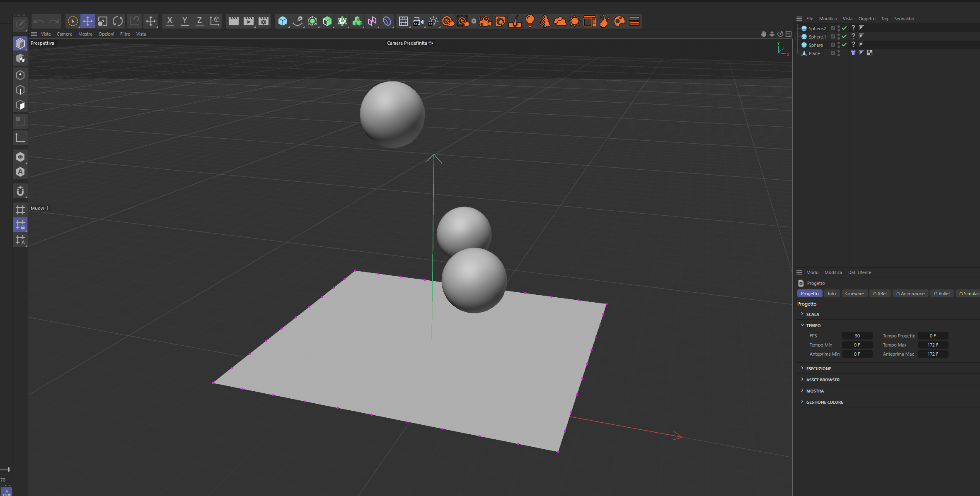Toggle Sphere.1 visibility dots
Image resolution: width=980 pixels, height=496 pixels.
click(838, 36)
